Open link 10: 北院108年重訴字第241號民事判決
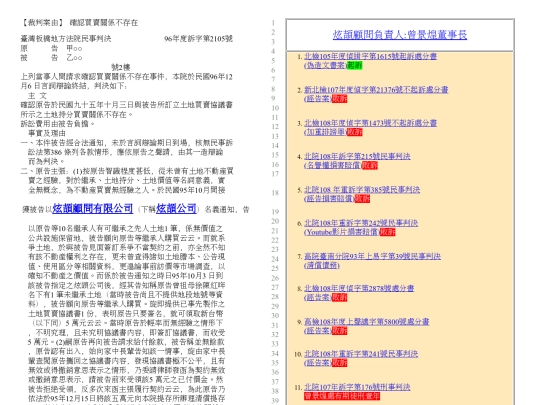Viewport: 540px width, 405px height. (361, 354)
